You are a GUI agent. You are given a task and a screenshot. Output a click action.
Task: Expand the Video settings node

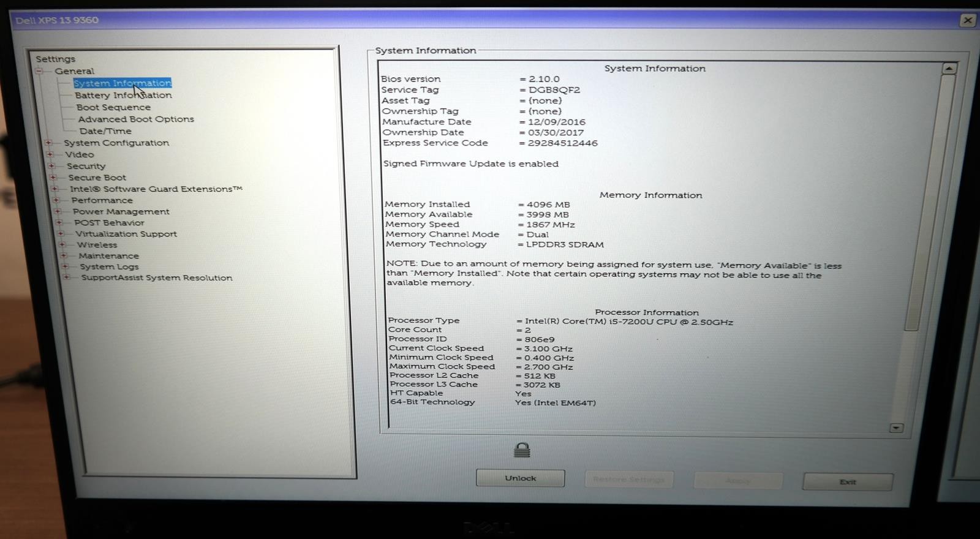(50, 154)
